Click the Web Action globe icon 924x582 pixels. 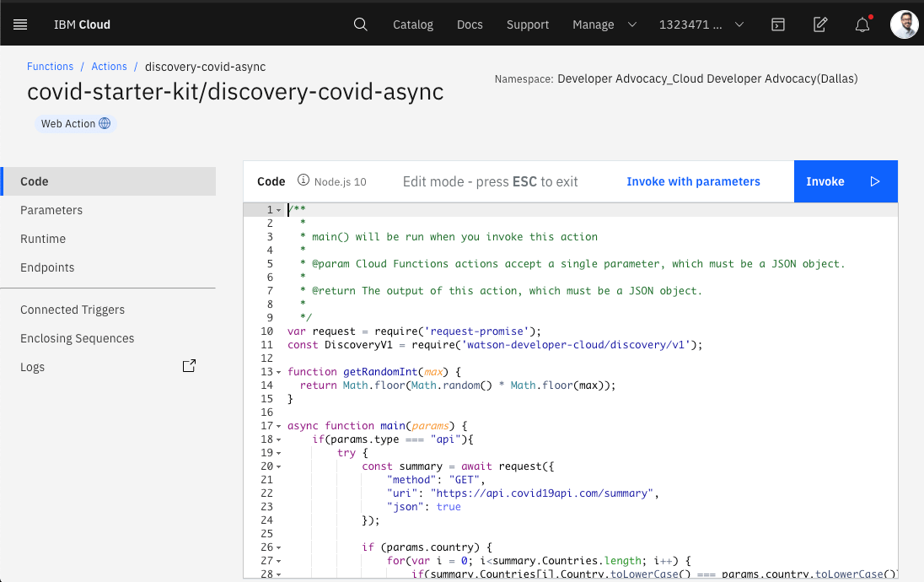(x=105, y=123)
